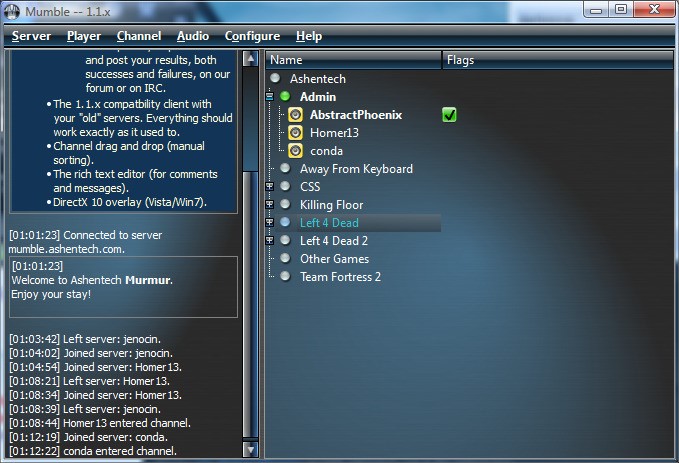The width and height of the screenshot is (679, 463).
Task: Click the 01:08:21 'Left server: Homer13.' entry
Action: pos(89,381)
